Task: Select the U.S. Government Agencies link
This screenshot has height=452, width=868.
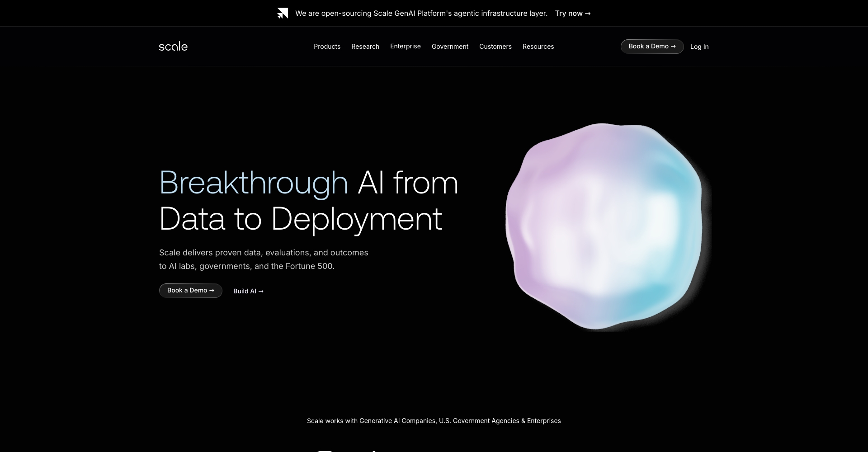Action: pos(479,421)
